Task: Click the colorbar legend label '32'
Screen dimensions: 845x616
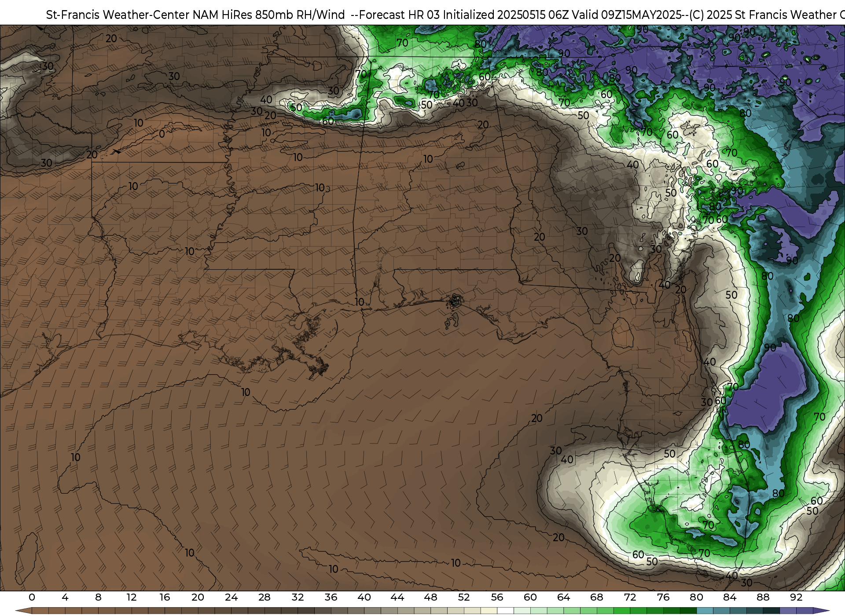Action: [298, 597]
